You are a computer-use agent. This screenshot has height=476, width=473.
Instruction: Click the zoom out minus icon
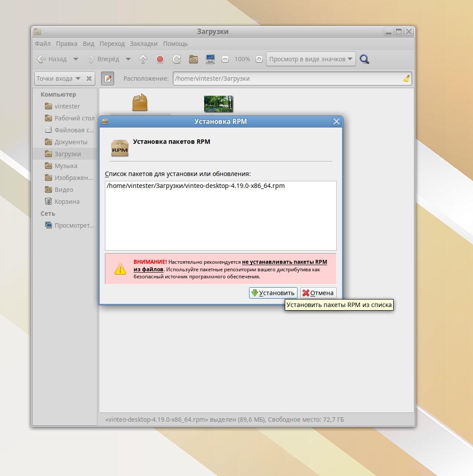[x=225, y=59]
